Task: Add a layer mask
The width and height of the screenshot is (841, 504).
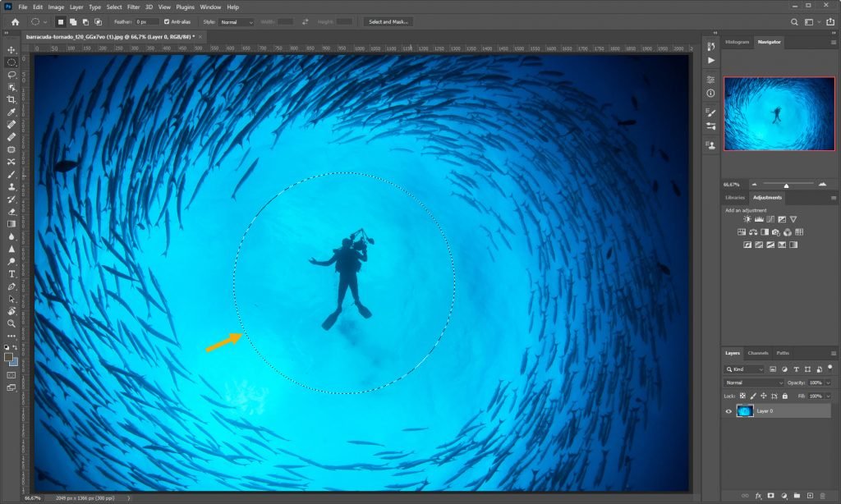Action: pos(770,496)
